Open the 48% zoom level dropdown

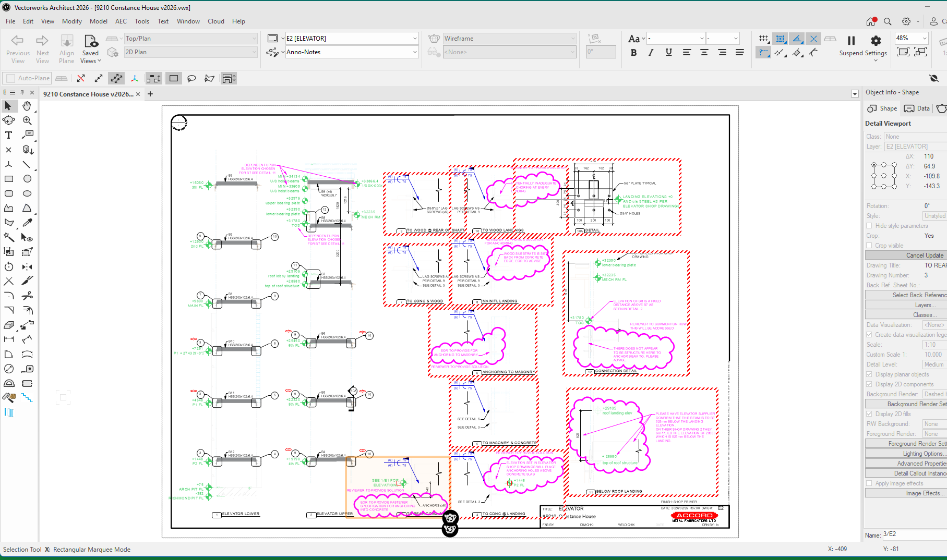coord(924,38)
